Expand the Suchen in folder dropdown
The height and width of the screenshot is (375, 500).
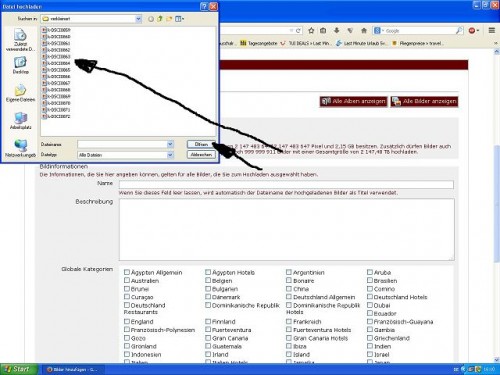click(x=138, y=19)
